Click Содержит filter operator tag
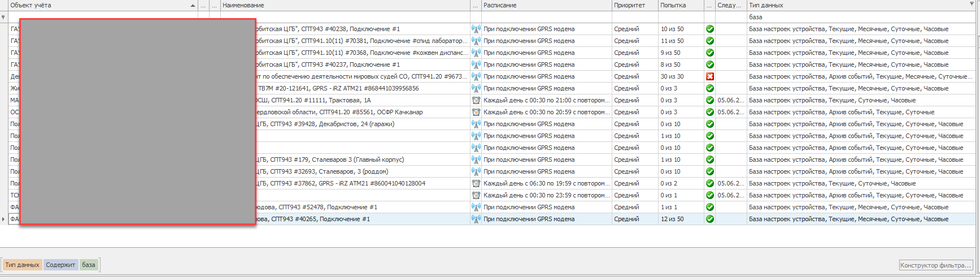Viewport: 980px width, 280px height. point(60,265)
